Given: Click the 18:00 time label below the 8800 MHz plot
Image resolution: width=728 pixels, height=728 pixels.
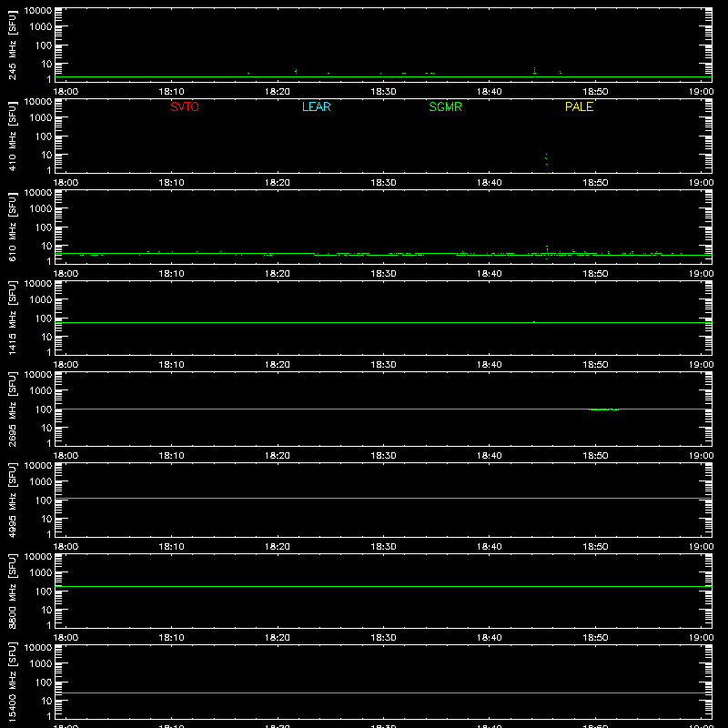Looking at the screenshot, I should point(66,638).
